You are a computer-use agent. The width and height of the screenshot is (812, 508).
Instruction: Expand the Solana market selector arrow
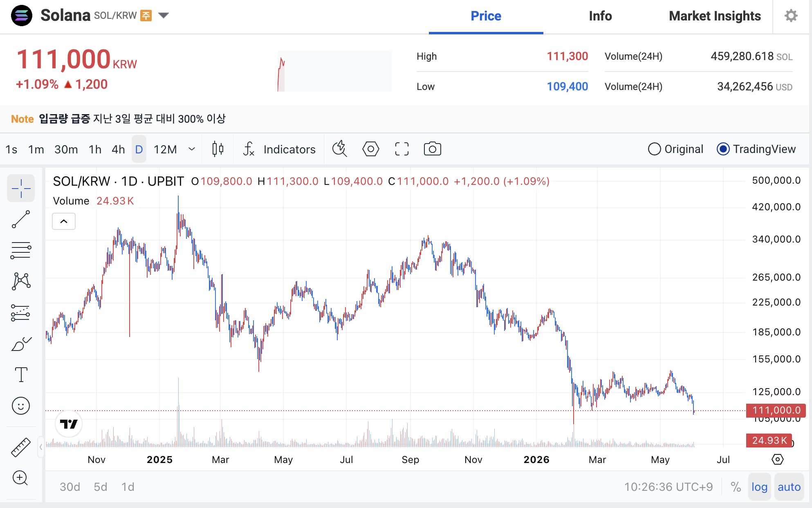click(164, 16)
